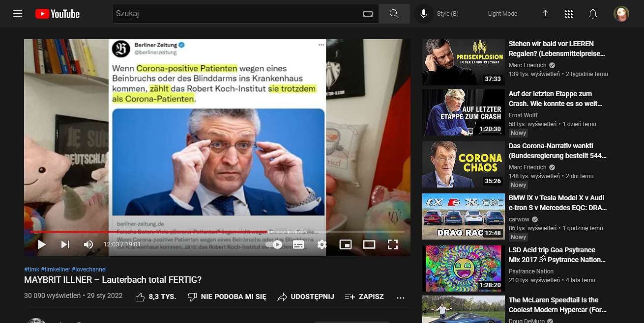Open the player settings gear
644x323 pixels.
point(322,244)
